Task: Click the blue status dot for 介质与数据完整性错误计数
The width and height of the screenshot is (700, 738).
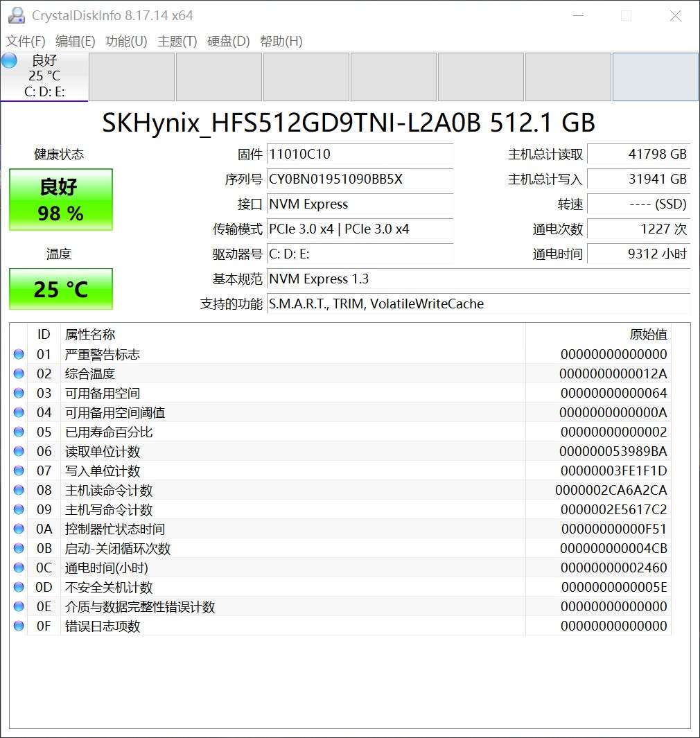Action: (19, 607)
